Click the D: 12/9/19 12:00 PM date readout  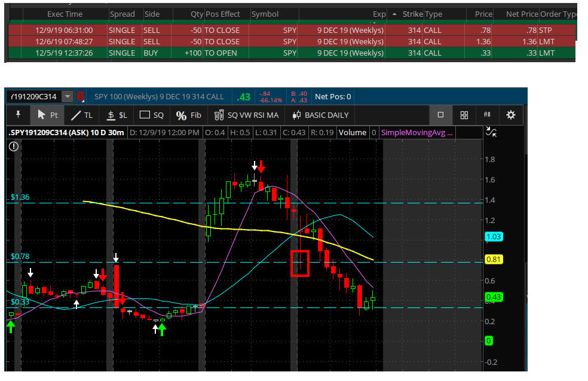(164, 133)
